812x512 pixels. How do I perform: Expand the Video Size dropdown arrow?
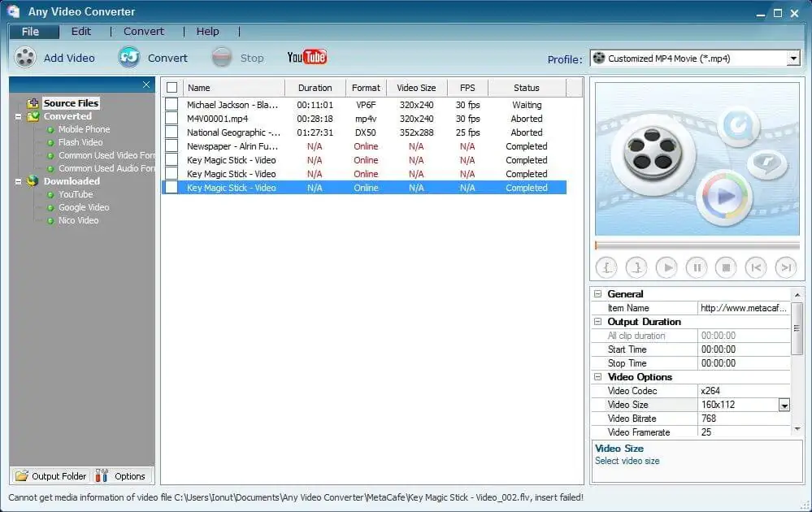(784, 405)
